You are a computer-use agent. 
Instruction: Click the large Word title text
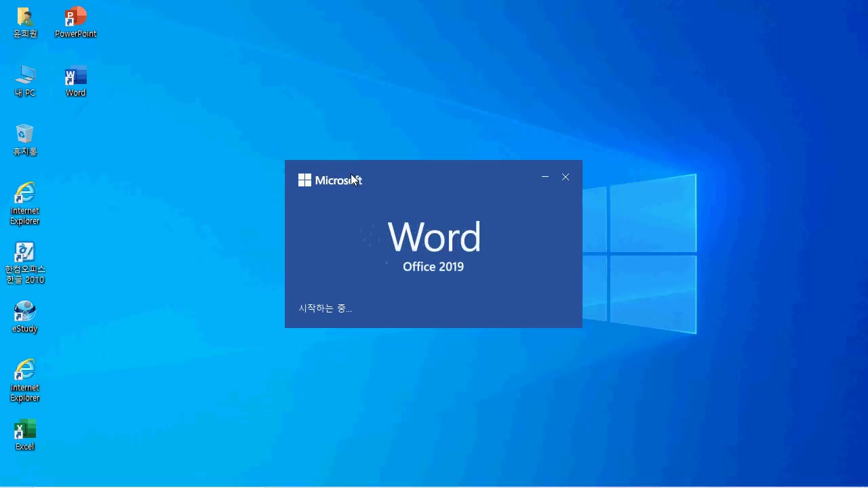[434, 237]
